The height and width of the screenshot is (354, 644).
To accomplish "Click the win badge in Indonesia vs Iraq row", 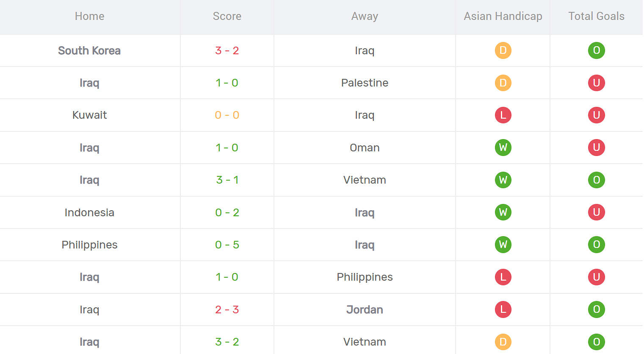I will 503,212.
